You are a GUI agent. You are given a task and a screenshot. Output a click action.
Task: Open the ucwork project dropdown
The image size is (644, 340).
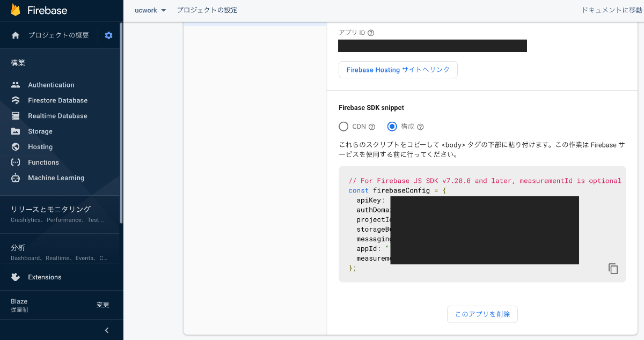tap(150, 10)
